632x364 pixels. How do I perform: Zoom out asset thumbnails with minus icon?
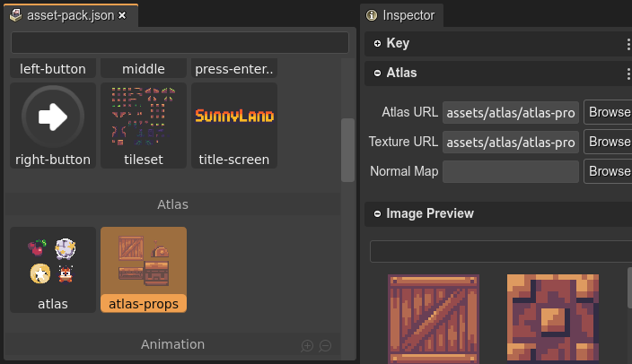325,345
